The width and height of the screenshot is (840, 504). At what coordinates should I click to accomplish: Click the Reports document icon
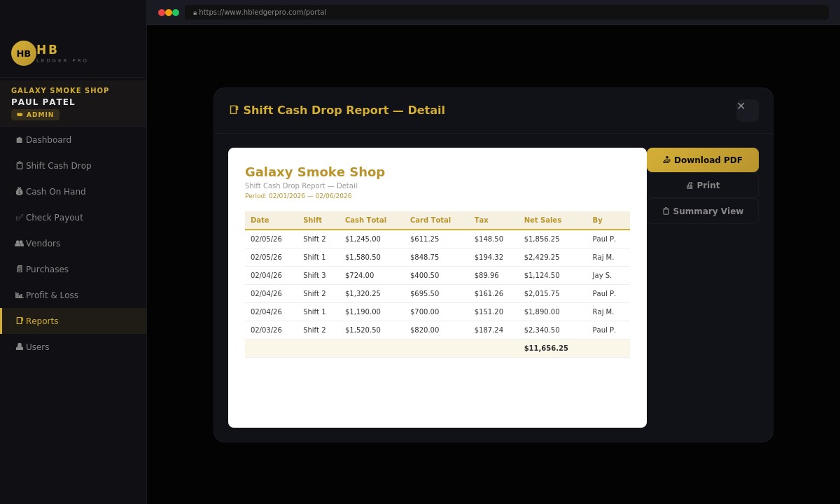[19, 321]
